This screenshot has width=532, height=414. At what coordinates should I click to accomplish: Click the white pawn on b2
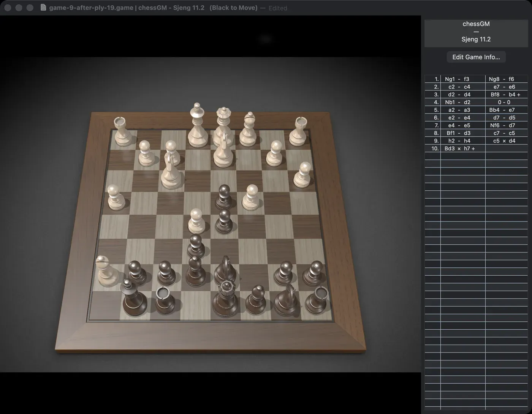click(x=274, y=153)
